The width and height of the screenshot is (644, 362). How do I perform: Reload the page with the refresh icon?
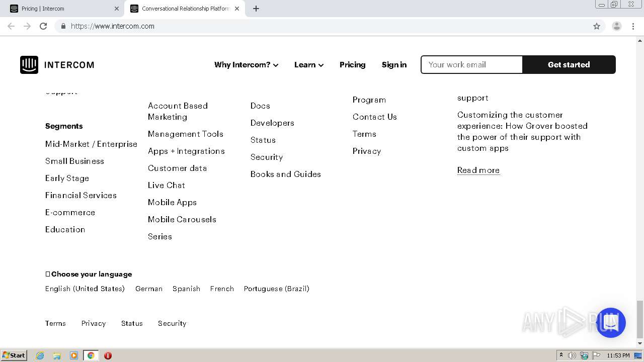(43, 26)
